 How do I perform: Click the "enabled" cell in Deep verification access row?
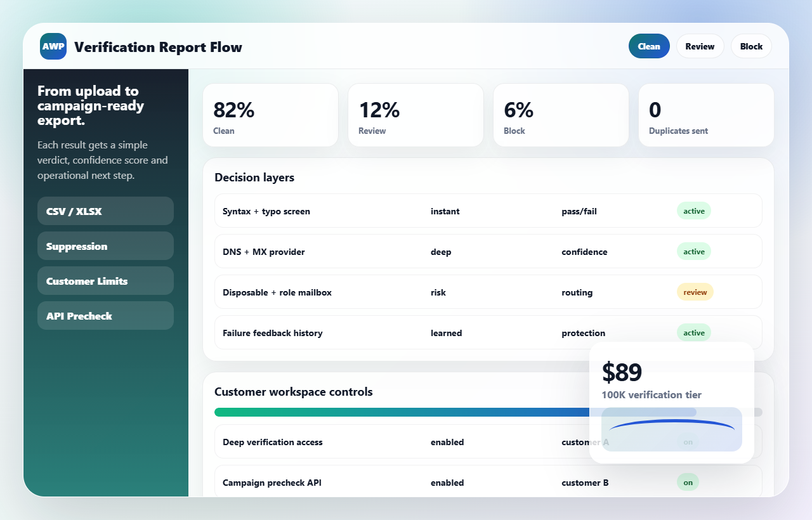coord(447,442)
